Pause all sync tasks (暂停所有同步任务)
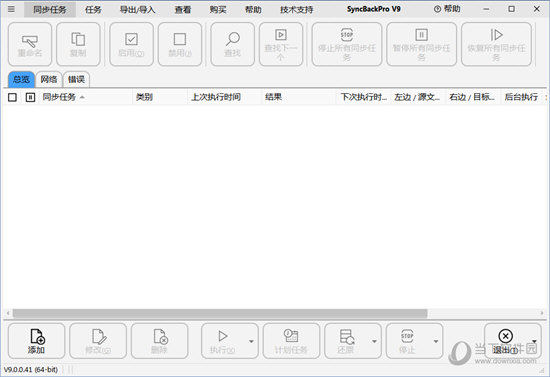Screen dimensions: 550x377 [x=422, y=45]
